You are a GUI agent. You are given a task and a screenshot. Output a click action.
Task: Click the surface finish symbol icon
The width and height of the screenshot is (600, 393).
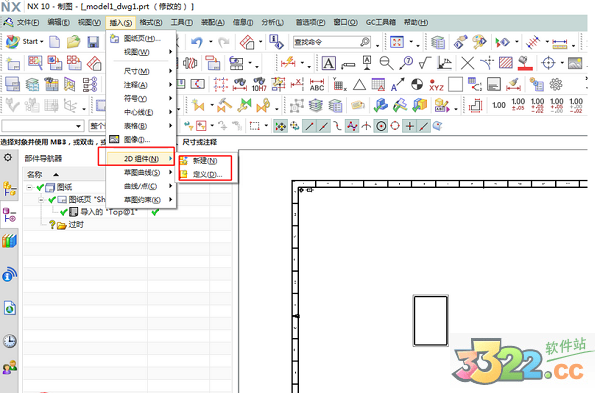click(x=425, y=63)
